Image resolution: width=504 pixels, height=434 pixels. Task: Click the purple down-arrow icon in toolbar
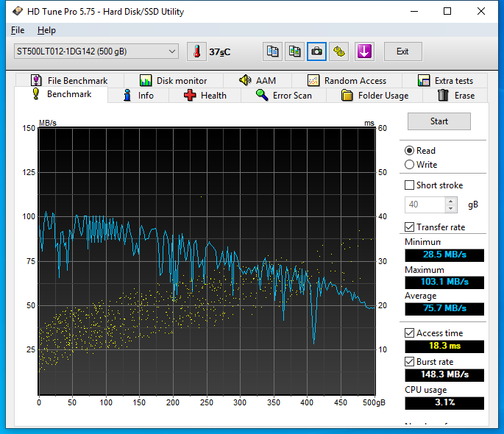pos(364,51)
